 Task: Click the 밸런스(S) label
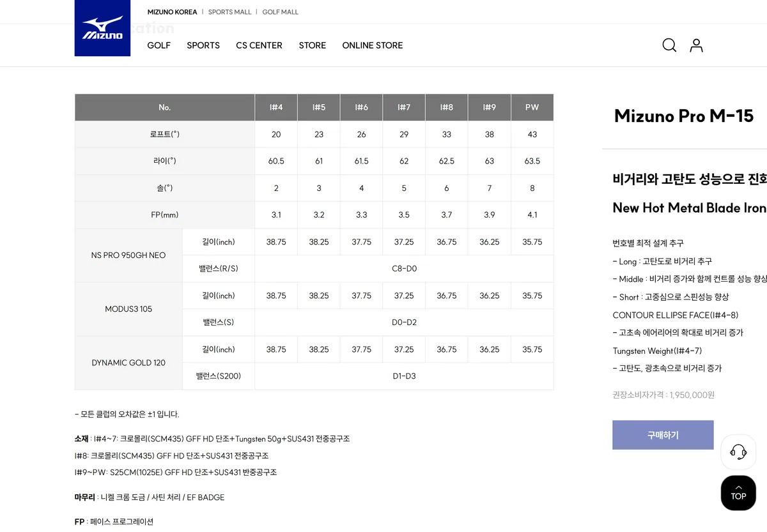click(x=219, y=323)
